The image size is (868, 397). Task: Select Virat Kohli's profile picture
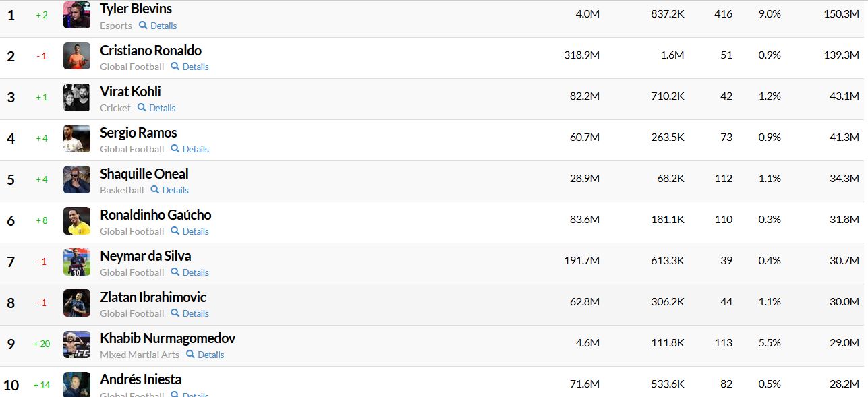pos(76,97)
